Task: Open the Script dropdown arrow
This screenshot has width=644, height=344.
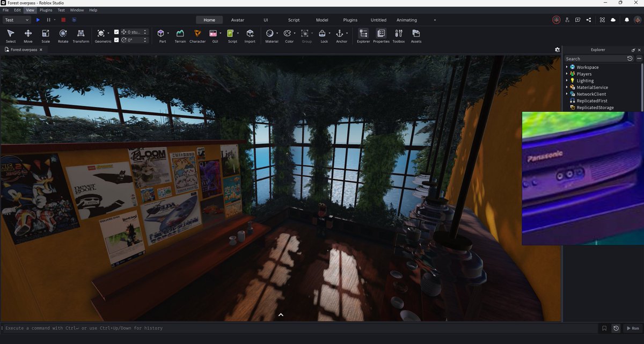Action: [x=238, y=33]
